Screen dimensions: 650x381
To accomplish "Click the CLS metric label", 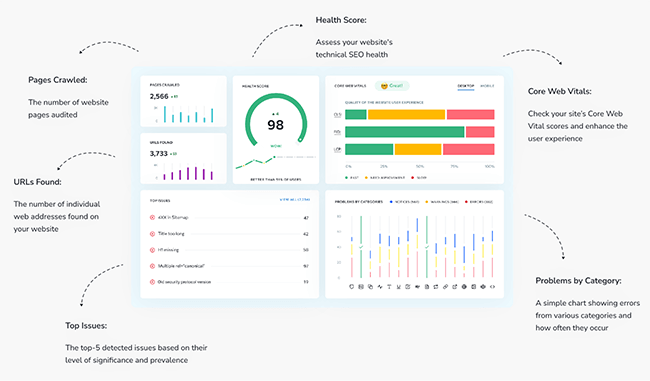I will pos(337,115).
